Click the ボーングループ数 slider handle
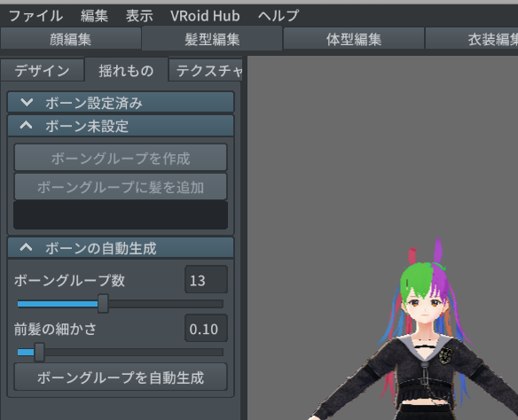Screen dimensions: 518x420 (x=103, y=304)
